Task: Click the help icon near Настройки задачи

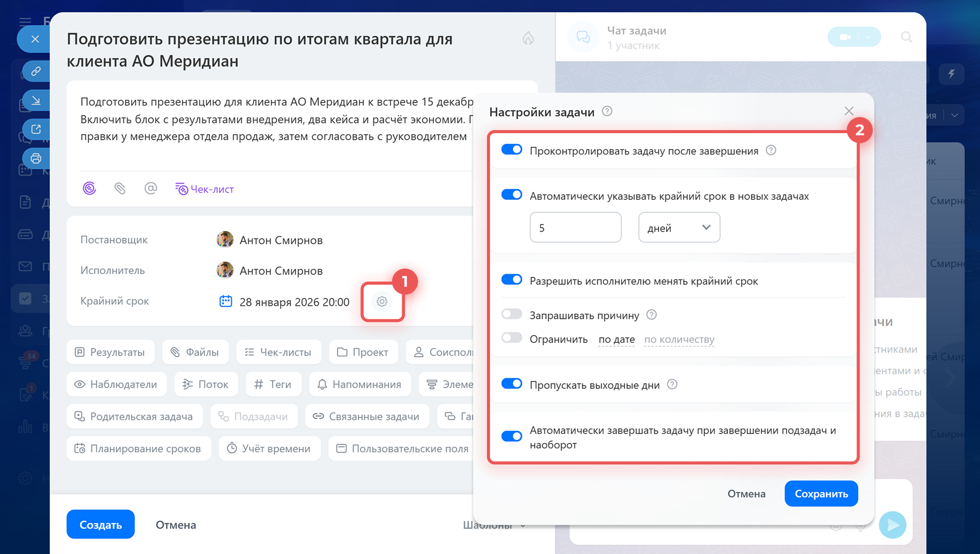Action: tap(607, 111)
